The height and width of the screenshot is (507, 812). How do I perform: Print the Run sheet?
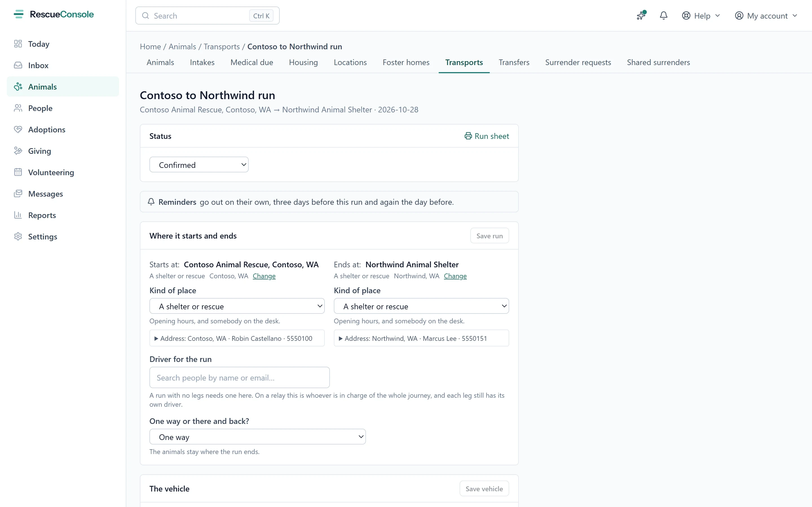pyautogui.click(x=487, y=136)
